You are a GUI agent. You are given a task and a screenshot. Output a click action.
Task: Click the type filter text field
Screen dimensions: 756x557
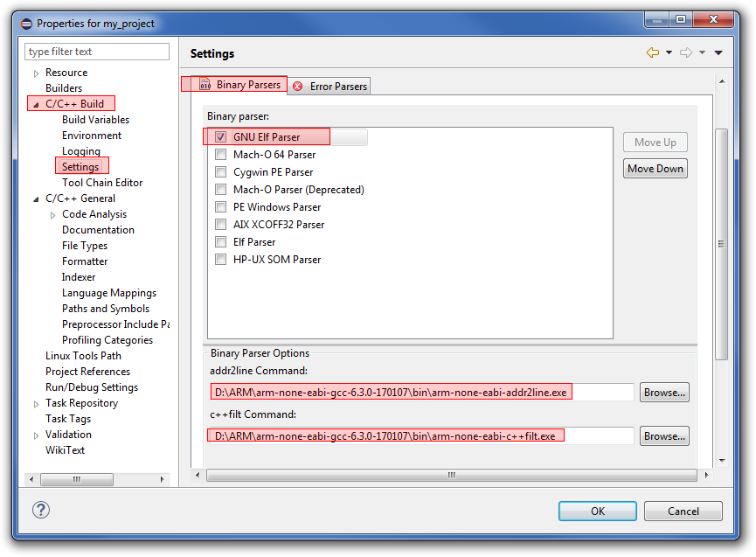coord(97,52)
